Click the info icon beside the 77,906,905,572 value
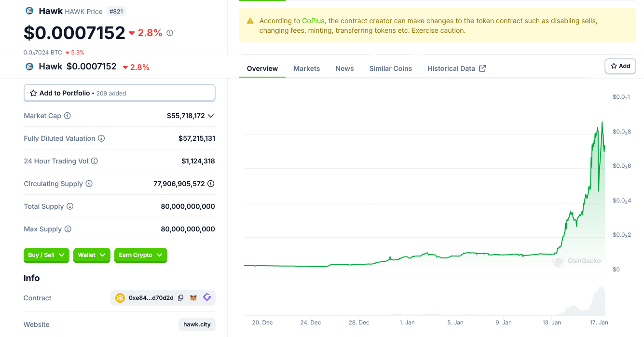Screen dimensions: 644x337 coord(211,184)
